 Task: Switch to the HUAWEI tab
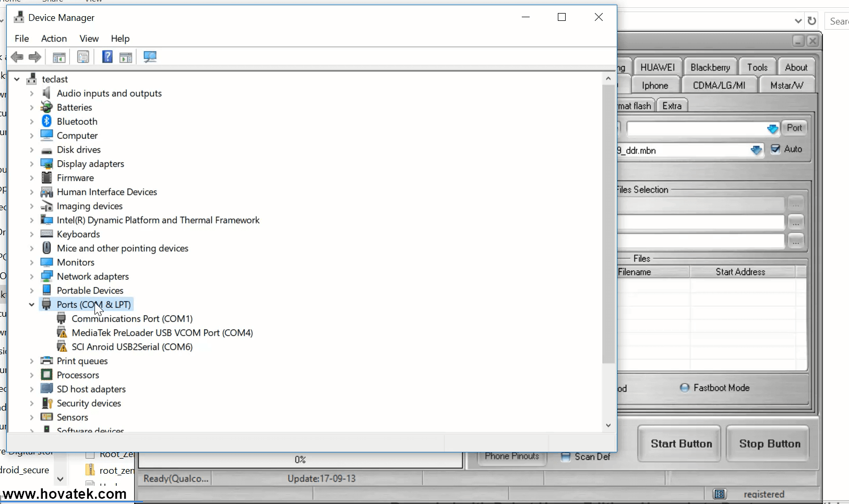657,66
